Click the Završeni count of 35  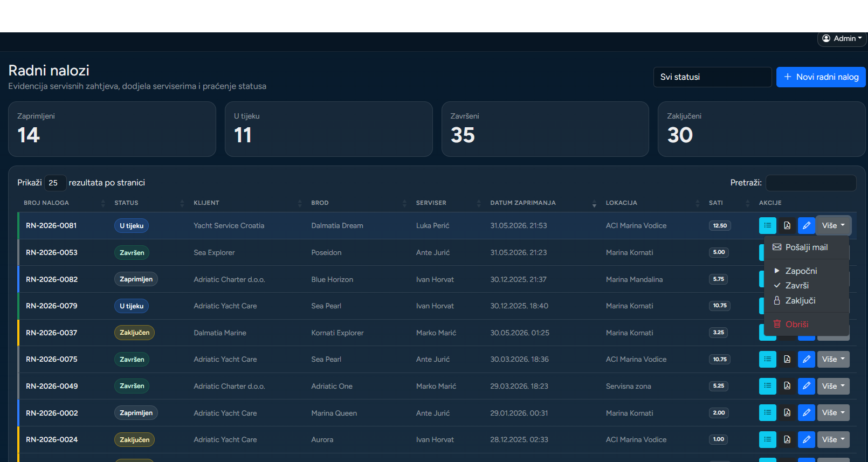pyautogui.click(x=463, y=135)
